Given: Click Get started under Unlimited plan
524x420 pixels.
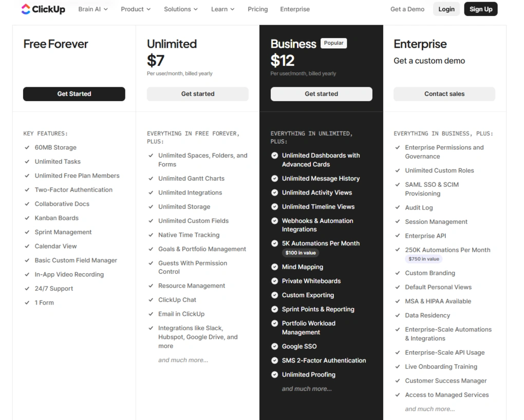Looking at the screenshot, I should (x=198, y=94).
